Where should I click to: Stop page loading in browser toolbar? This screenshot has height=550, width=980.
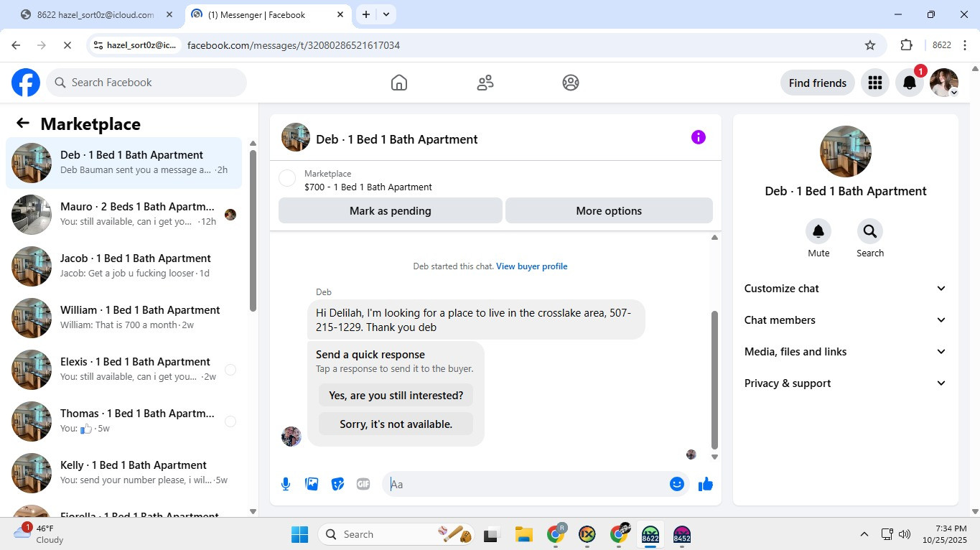pyautogui.click(x=67, y=45)
